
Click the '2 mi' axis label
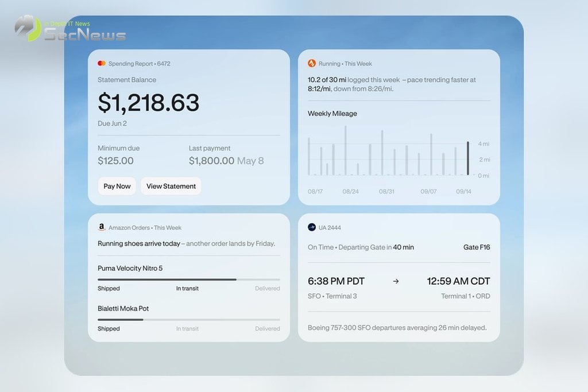484,160
